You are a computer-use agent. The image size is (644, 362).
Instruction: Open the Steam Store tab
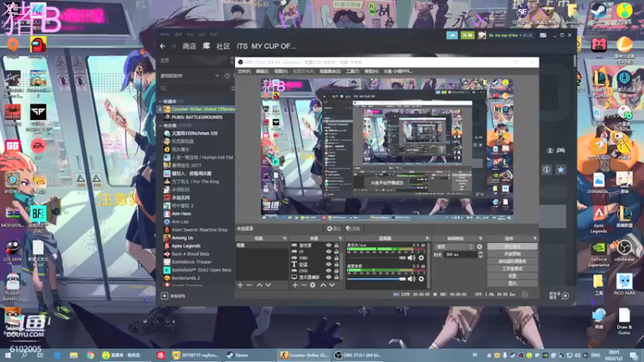(189, 46)
